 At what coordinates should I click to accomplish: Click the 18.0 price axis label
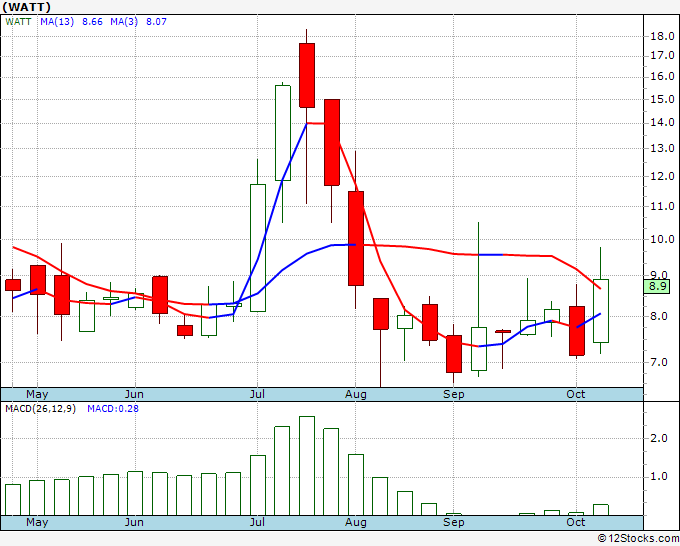658,36
